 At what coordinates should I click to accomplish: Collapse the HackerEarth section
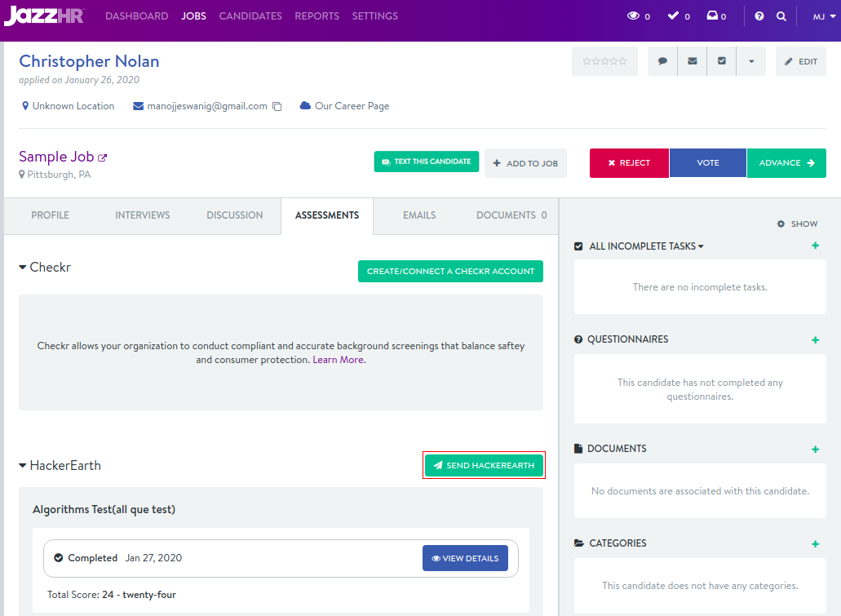click(x=23, y=466)
